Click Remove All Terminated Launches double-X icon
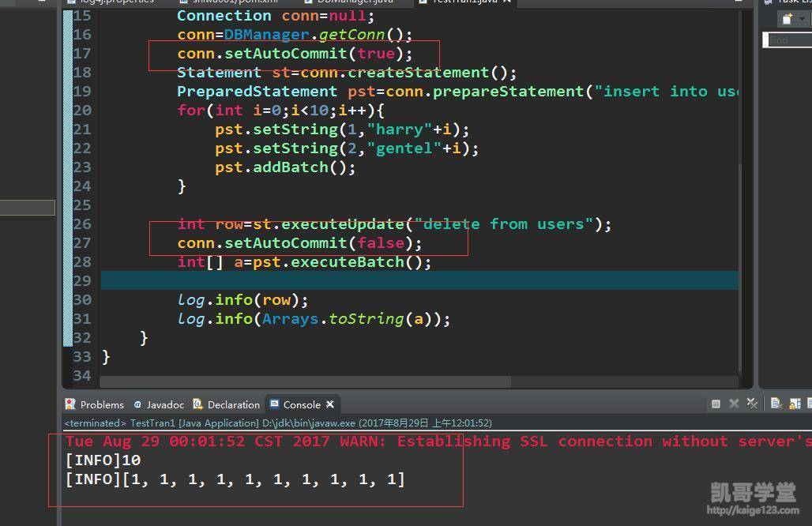The height and width of the screenshot is (526, 812). point(752,404)
